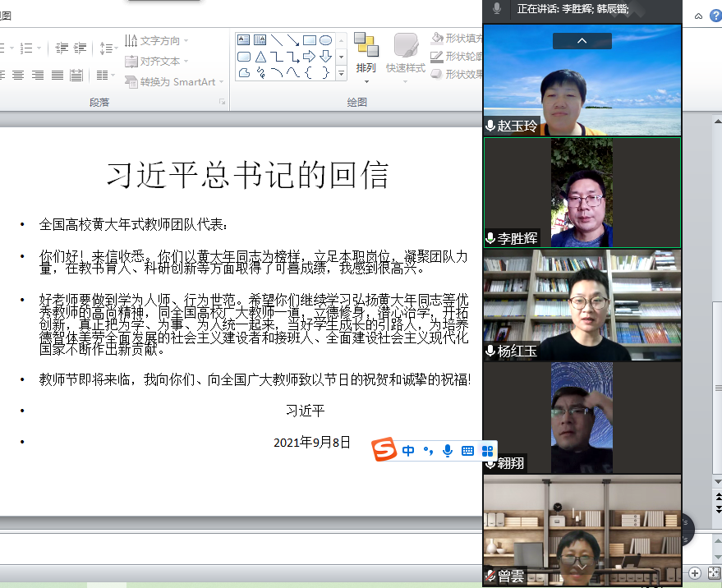Image resolution: width=722 pixels, height=588 pixels.
Task: Choose the right arrow block shape
Action: pyautogui.click(x=309, y=57)
